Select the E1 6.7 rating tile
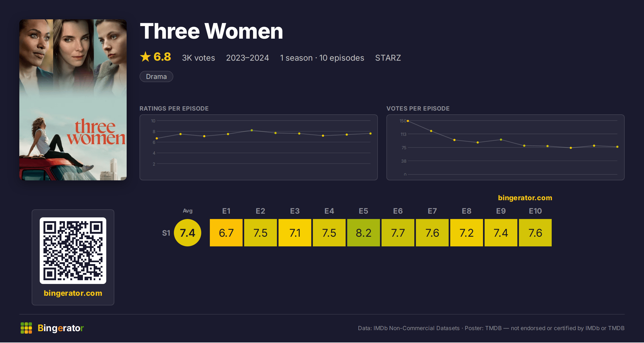 pos(226,233)
